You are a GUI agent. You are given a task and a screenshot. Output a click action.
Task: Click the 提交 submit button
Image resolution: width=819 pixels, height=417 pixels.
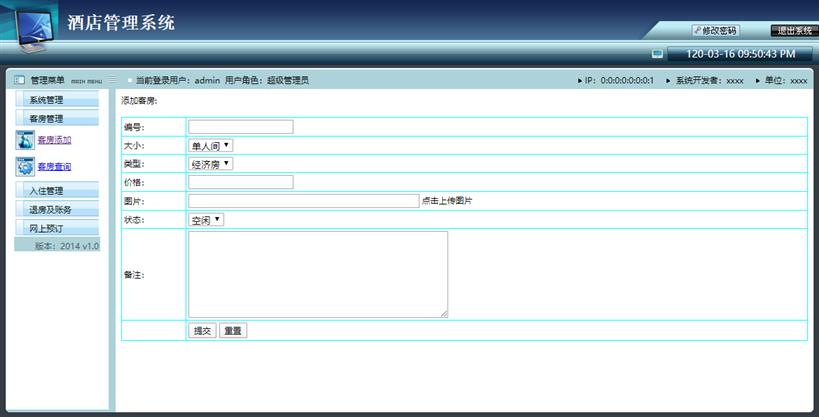pyautogui.click(x=202, y=330)
